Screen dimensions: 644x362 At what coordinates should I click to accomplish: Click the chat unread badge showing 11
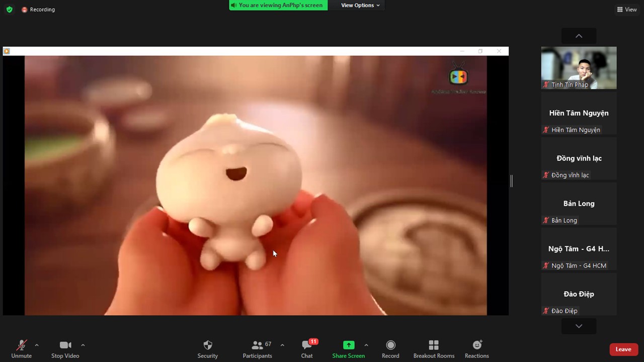point(313,342)
